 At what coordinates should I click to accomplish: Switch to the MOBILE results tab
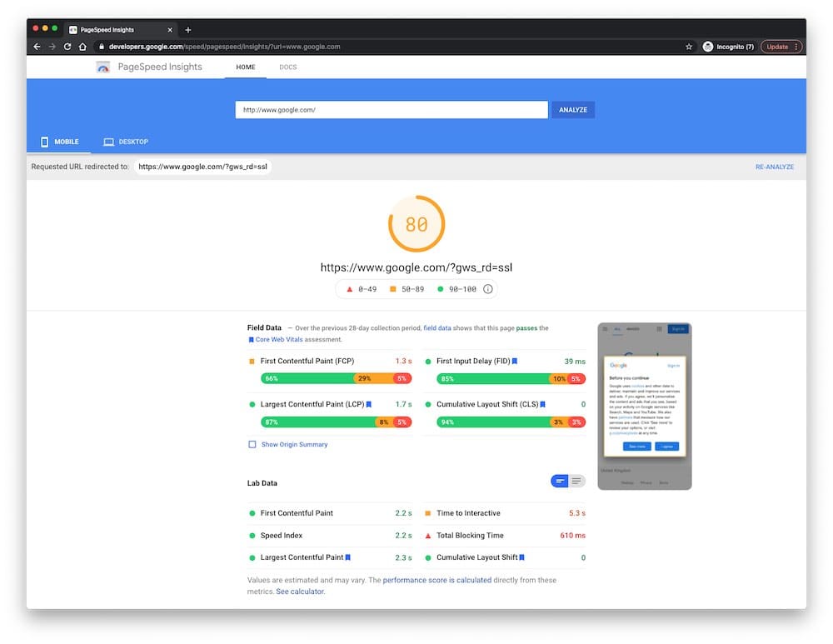59,142
